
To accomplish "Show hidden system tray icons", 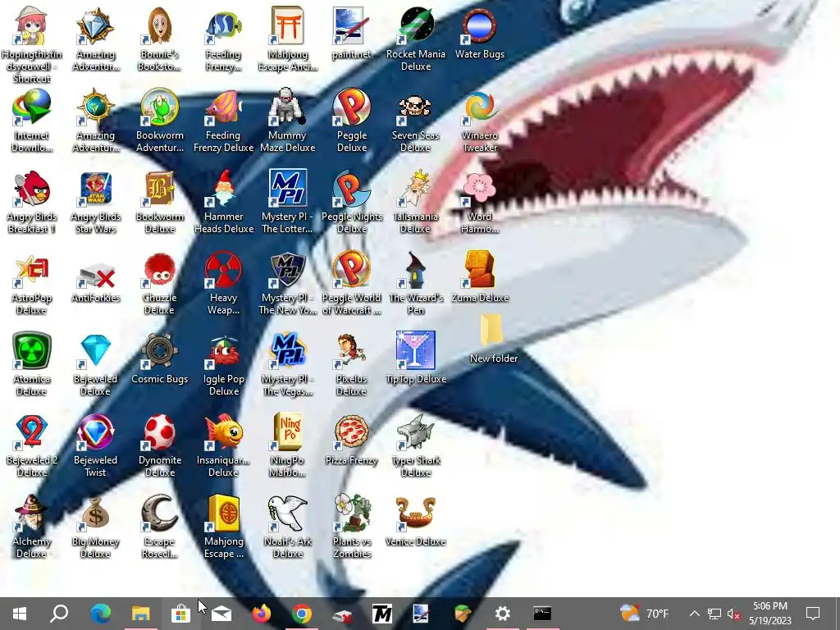I will click(694, 614).
